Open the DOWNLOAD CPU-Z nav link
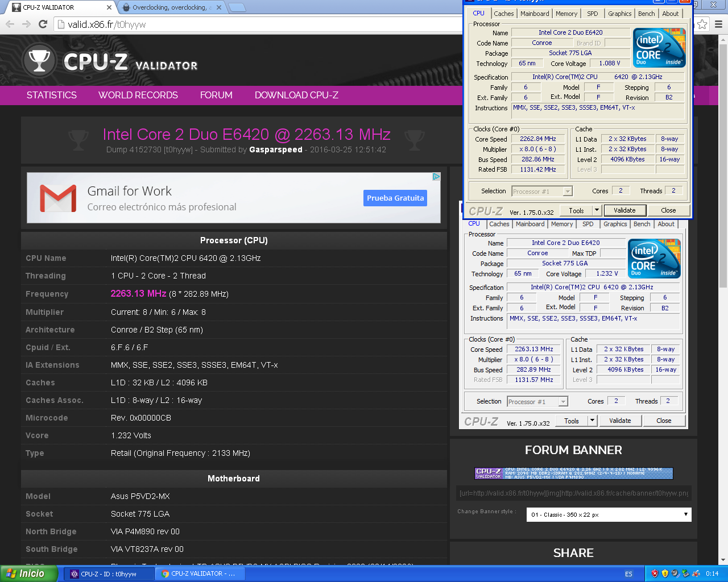 point(296,95)
